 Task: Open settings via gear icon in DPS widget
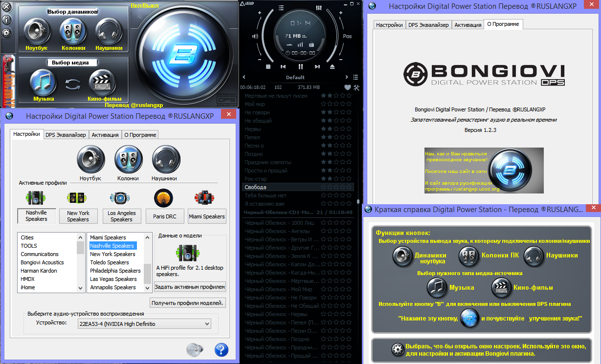7,33
